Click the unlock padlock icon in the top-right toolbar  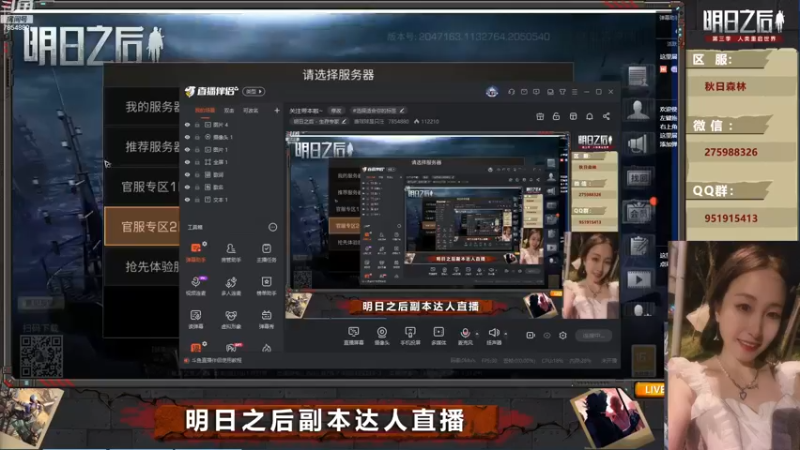(556, 116)
